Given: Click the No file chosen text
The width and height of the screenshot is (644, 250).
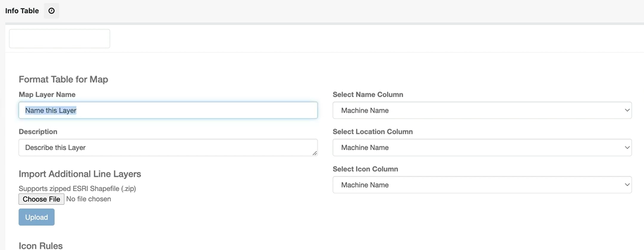Looking at the screenshot, I should (89, 199).
